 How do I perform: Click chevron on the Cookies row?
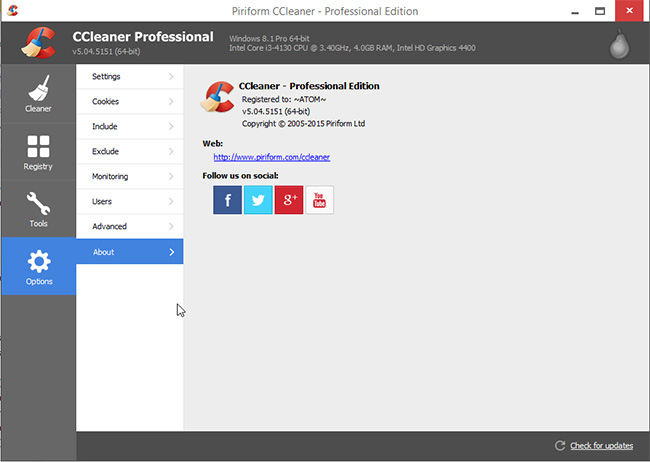click(x=171, y=102)
